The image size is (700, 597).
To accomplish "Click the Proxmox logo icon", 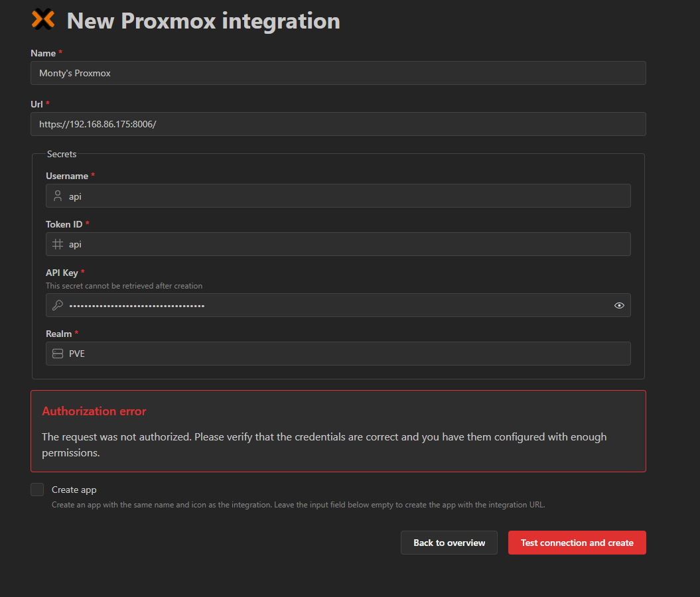I will pyautogui.click(x=43, y=20).
